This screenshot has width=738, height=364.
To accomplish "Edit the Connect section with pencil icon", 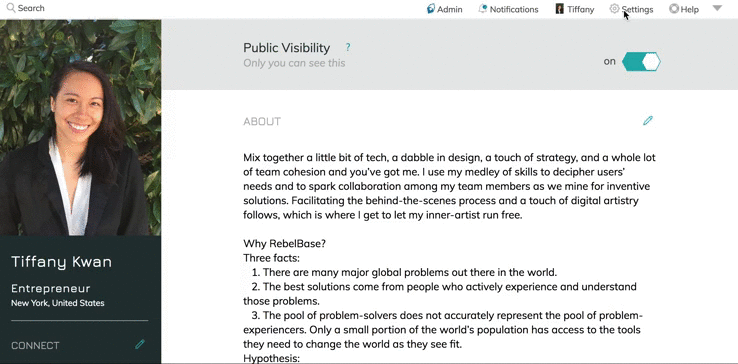I will coord(140,344).
